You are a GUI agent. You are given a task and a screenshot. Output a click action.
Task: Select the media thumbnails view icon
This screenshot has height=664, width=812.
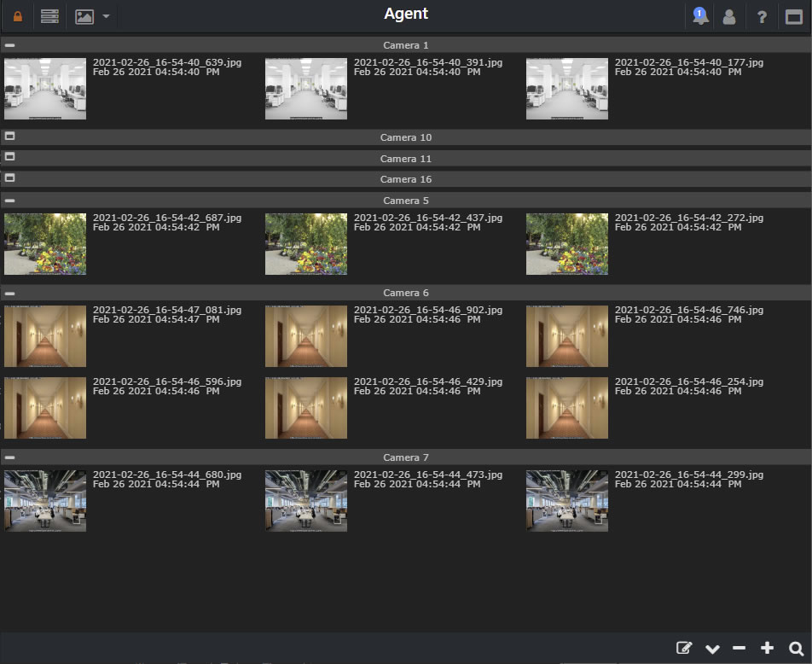tap(85, 15)
